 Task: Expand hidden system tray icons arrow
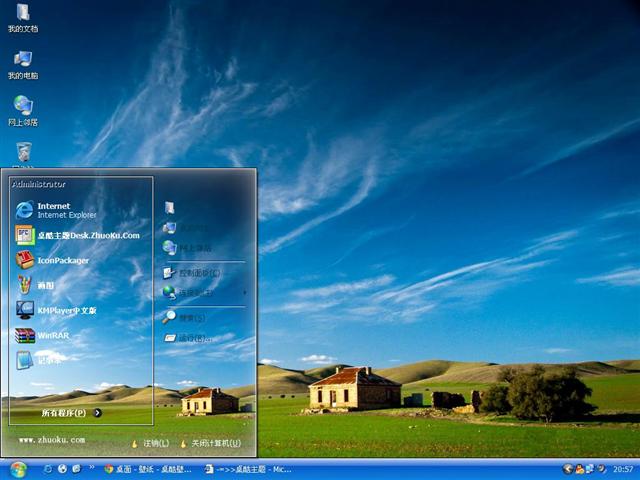568,469
